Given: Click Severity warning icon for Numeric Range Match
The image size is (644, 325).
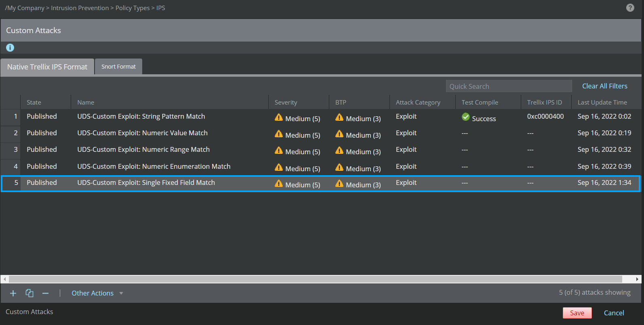Looking at the screenshot, I should [279, 150].
